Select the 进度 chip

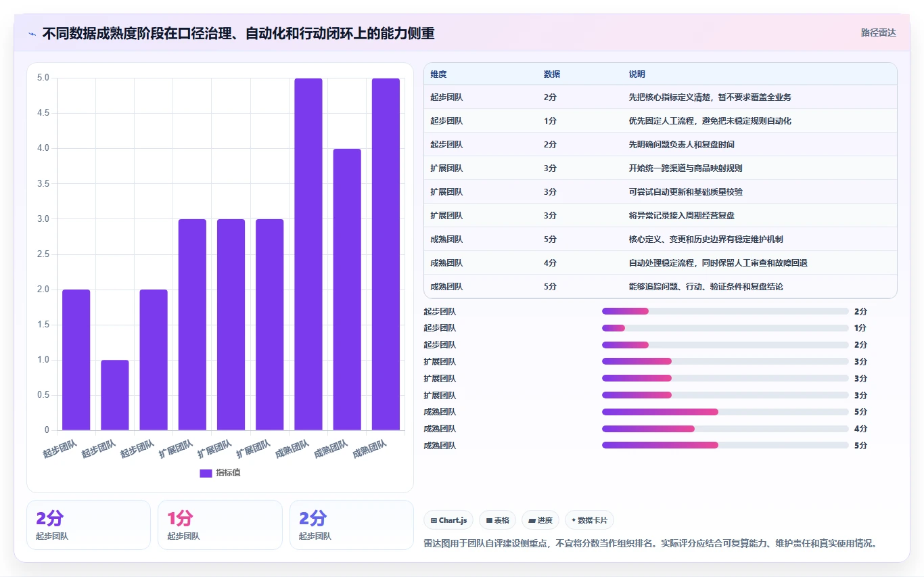click(540, 520)
